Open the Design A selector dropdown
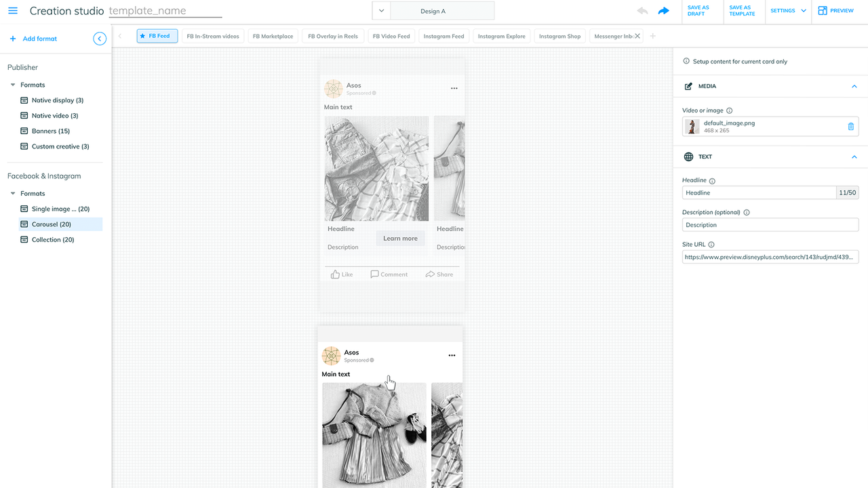The image size is (868, 488). (x=381, y=10)
